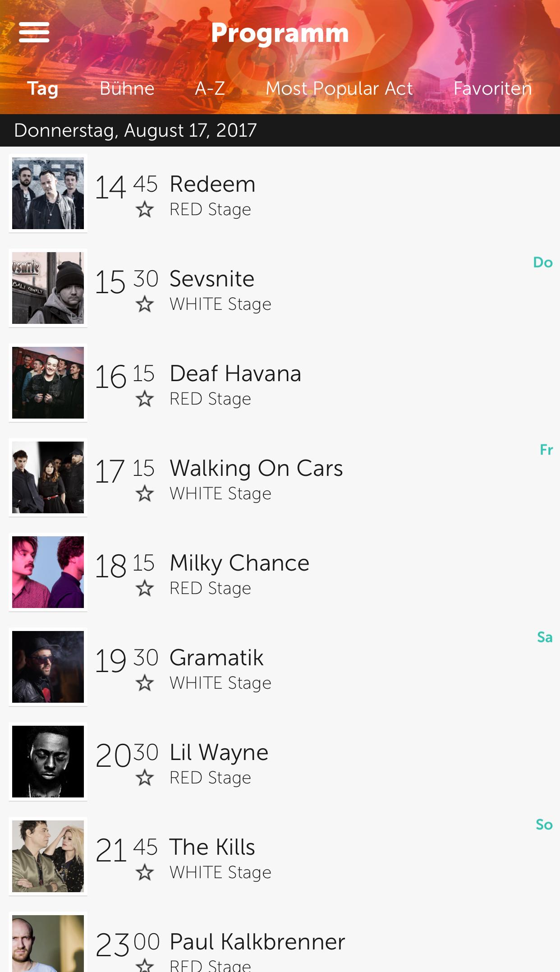Image resolution: width=560 pixels, height=972 pixels.
Task: Favorite The Kills using the star
Action: click(x=144, y=873)
